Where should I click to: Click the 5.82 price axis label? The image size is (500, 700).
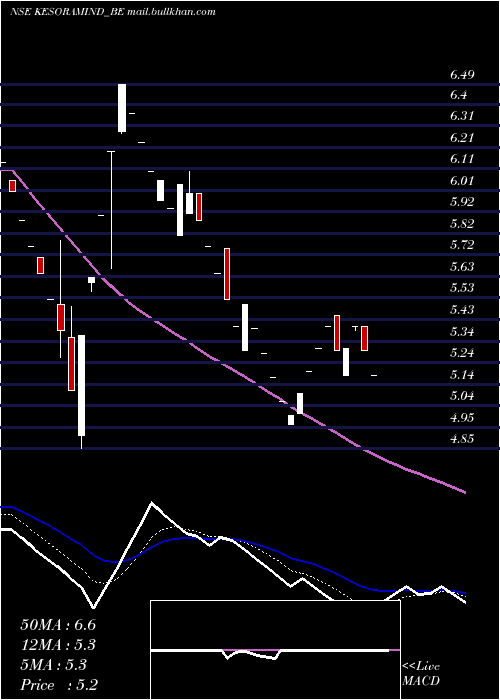[x=462, y=224]
